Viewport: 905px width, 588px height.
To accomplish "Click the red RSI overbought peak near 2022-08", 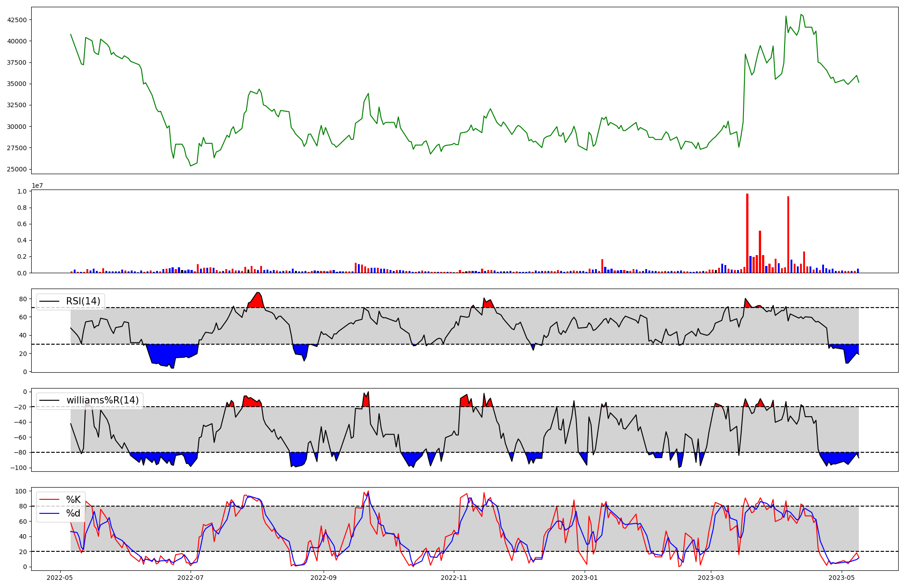I will [x=257, y=301].
